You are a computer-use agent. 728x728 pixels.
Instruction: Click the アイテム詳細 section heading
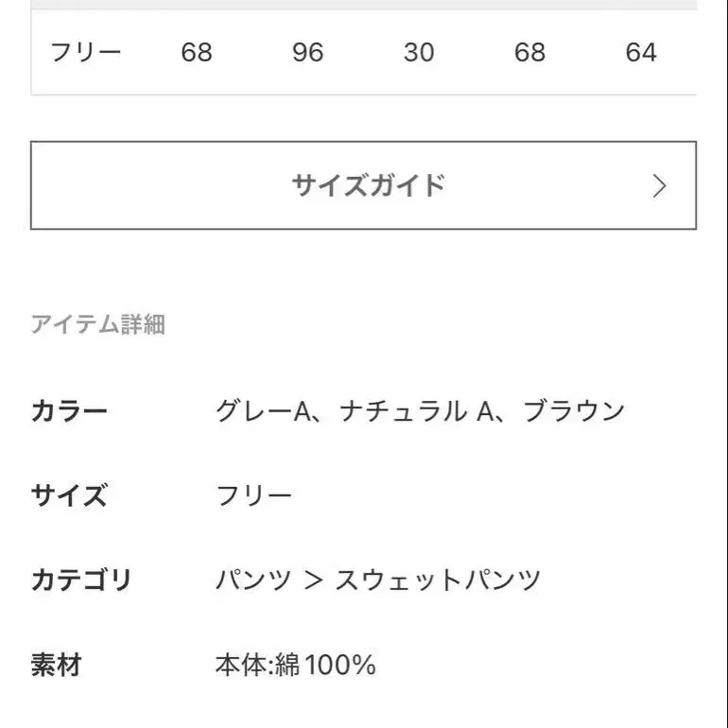coord(98,325)
